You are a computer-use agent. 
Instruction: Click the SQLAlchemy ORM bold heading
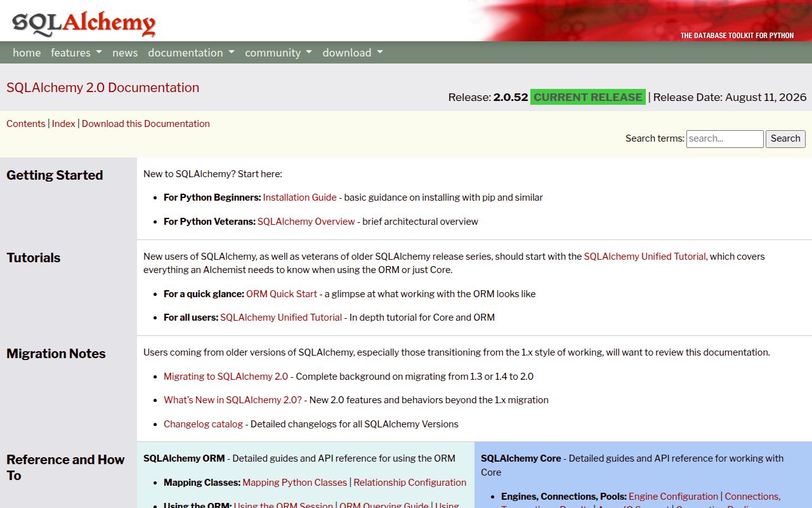click(x=184, y=458)
